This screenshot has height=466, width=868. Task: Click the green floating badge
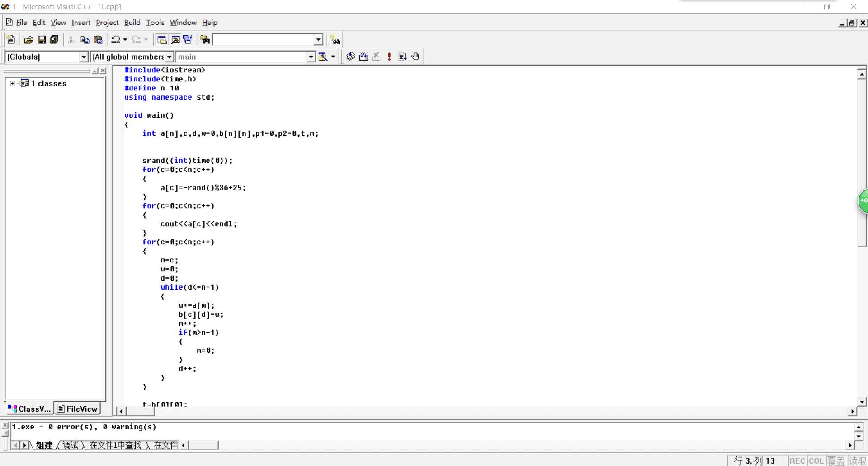pyautogui.click(x=863, y=200)
